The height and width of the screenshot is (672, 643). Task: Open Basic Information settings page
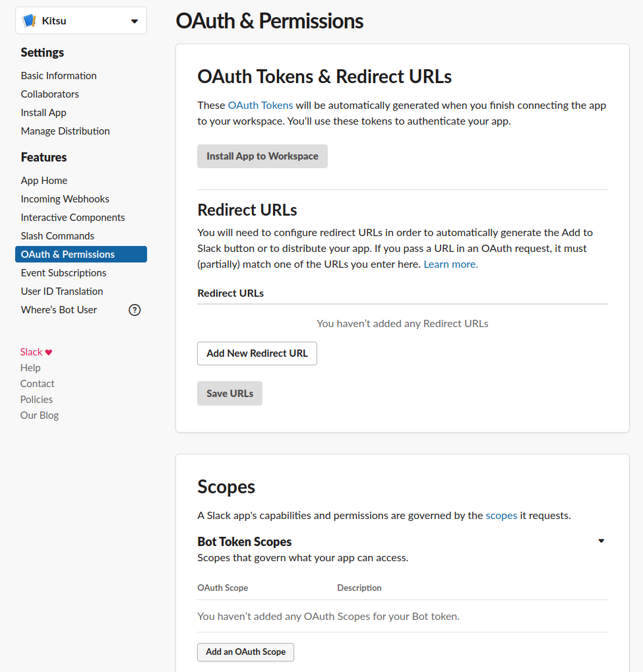tap(59, 76)
